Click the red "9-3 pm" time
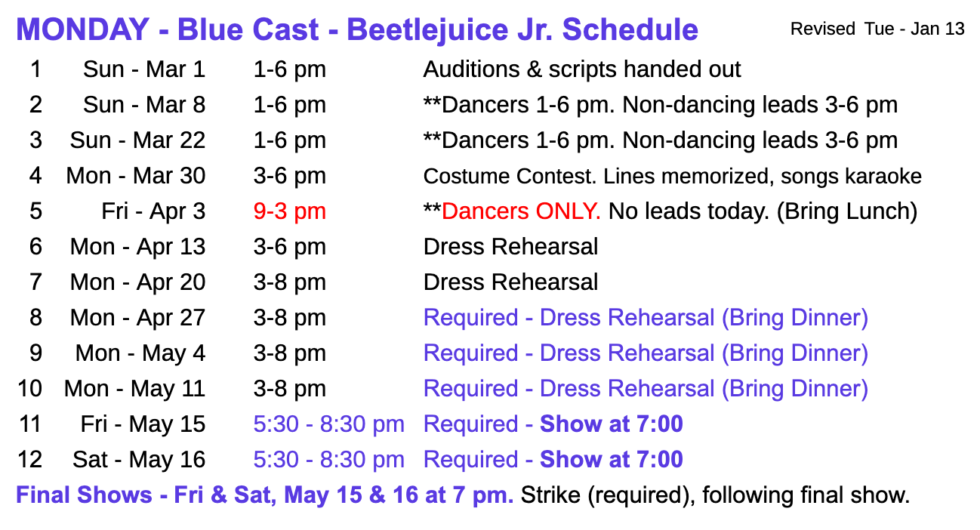Screen dimensions: 980x530 (x=290, y=211)
